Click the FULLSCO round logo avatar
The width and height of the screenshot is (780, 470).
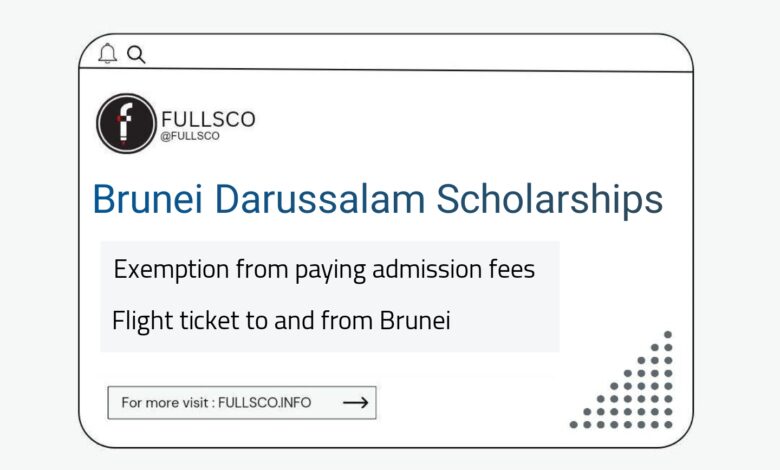tap(126, 123)
